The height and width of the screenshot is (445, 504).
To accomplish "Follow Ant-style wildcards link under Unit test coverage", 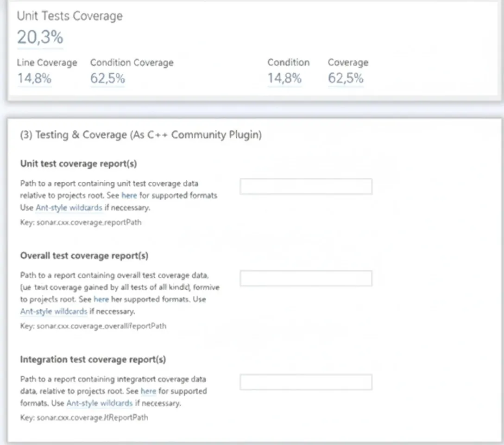I will point(69,208).
